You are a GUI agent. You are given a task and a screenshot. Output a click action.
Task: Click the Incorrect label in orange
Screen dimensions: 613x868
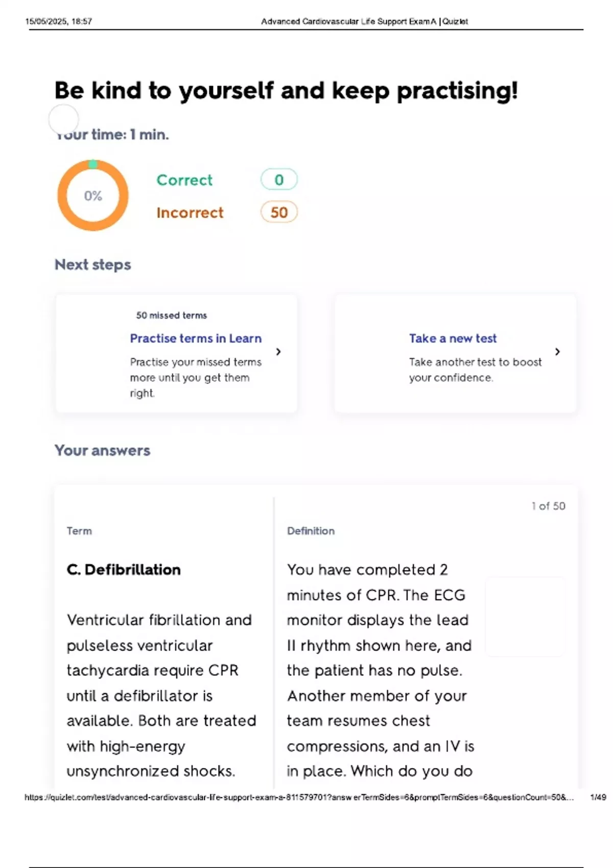[x=190, y=212]
